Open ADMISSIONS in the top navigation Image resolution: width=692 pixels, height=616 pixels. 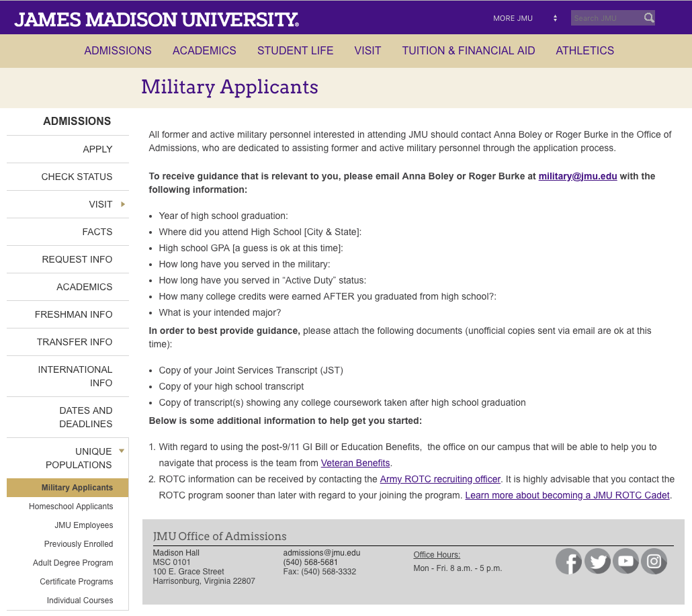pyautogui.click(x=118, y=51)
